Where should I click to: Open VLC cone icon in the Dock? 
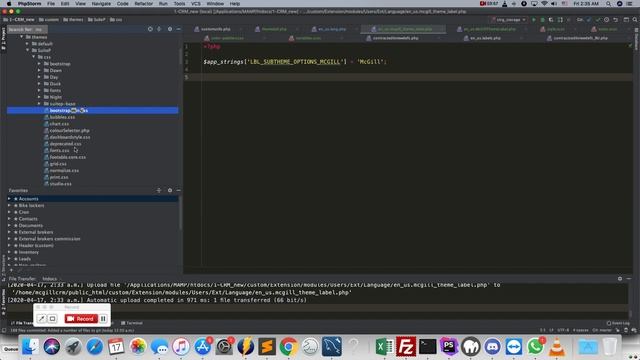(x=557, y=347)
